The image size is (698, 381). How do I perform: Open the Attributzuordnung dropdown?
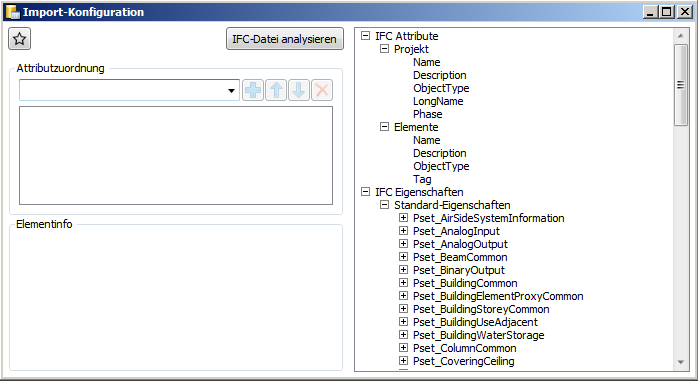(x=231, y=90)
